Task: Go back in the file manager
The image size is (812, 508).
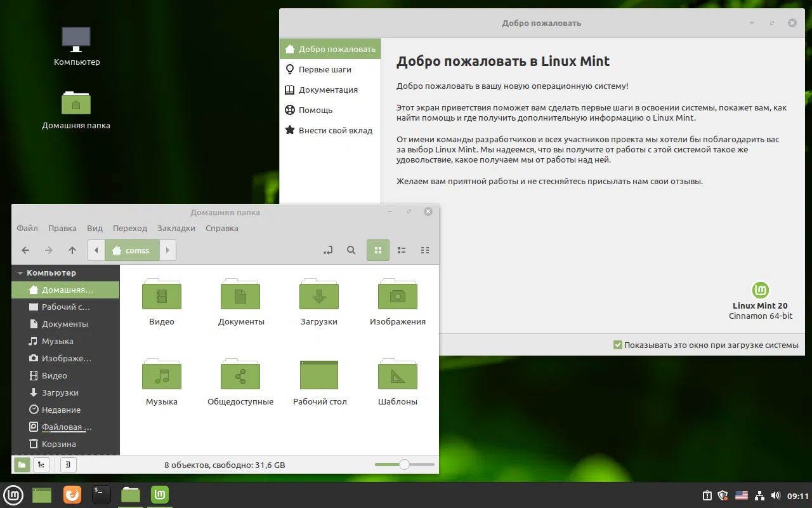Action: 25,250
